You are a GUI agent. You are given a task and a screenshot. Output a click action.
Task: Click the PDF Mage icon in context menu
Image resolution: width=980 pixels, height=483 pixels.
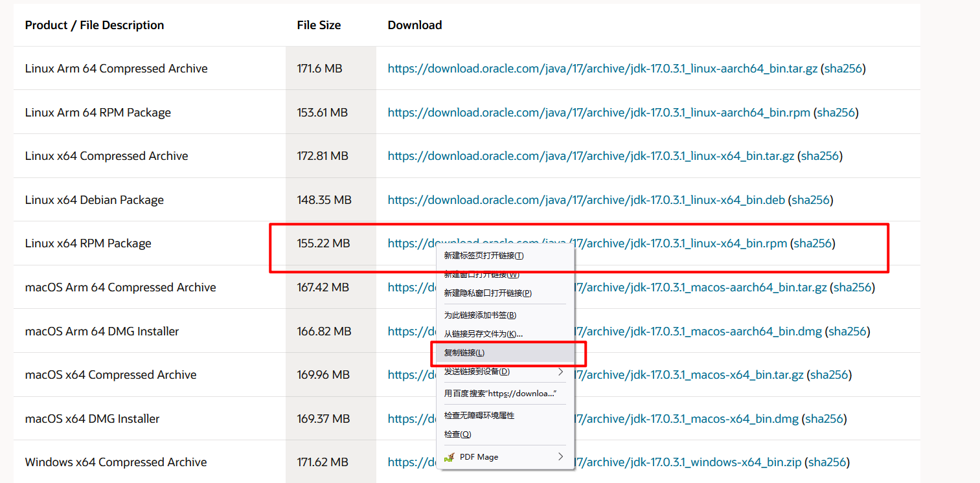click(x=449, y=457)
